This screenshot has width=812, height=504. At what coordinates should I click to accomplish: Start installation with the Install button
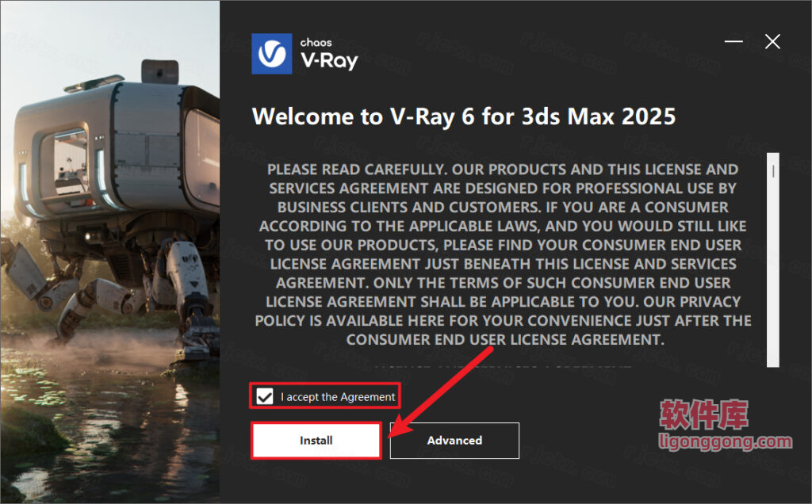pyautogui.click(x=316, y=441)
